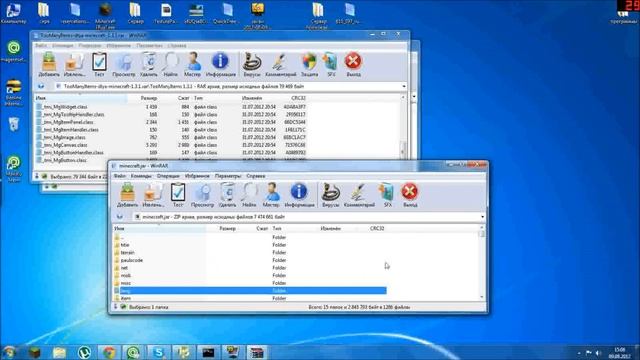Open the Параметры menu in minecraft.jar window

[228, 176]
